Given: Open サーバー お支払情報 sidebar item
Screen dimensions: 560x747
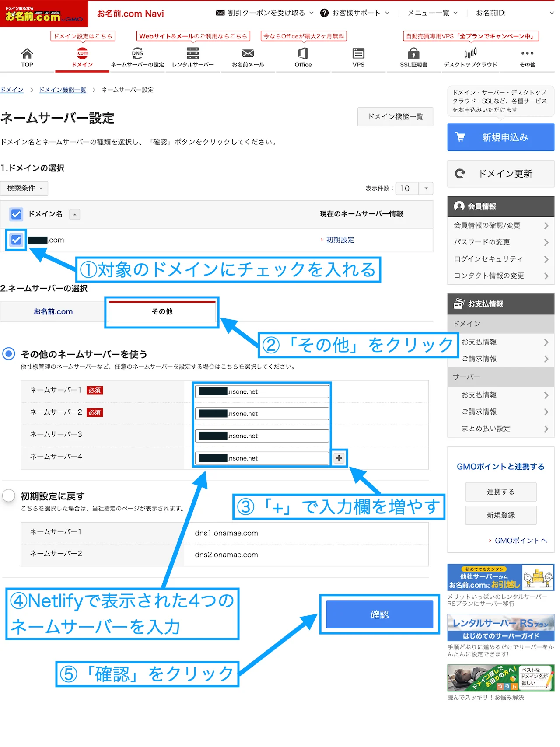Looking at the screenshot, I should pyautogui.click(x=500, y=395).
